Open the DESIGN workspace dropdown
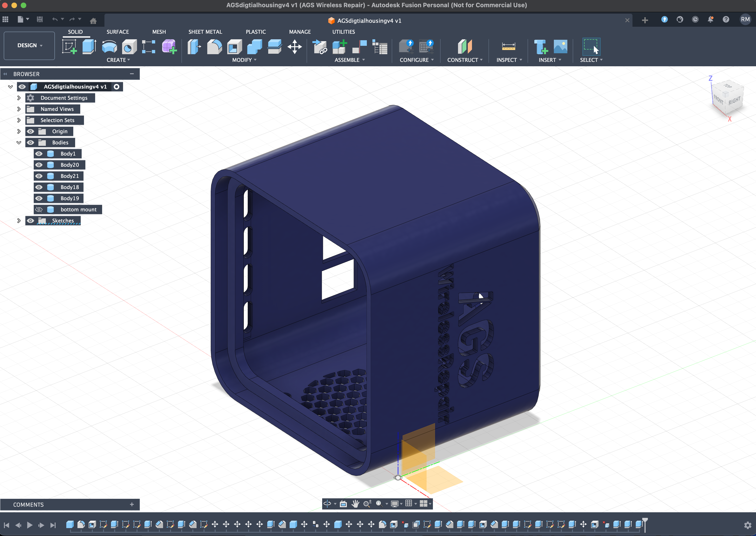Viewport: 756px width, 536px height. (29, 46)
